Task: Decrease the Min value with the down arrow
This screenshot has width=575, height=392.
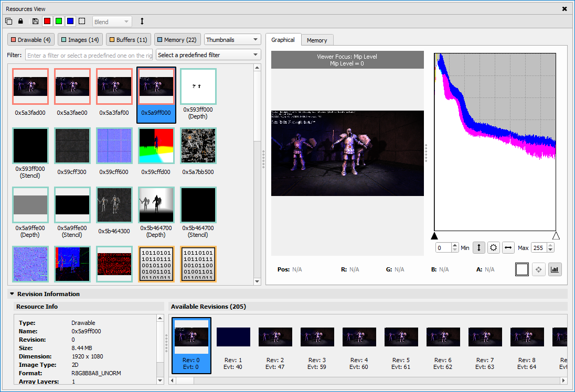Action: [x=455, y=250]
